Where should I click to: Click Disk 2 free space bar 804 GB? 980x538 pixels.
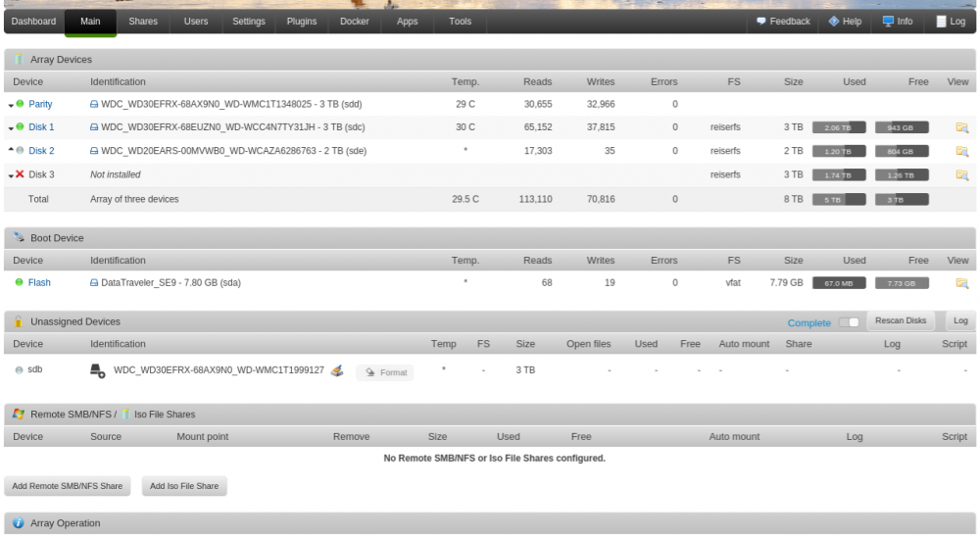(x=902, y=151)
